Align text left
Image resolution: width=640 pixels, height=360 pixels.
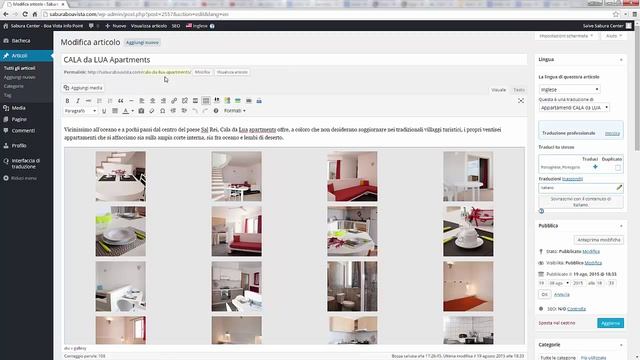pyautogui.click(x=142, y=101)
